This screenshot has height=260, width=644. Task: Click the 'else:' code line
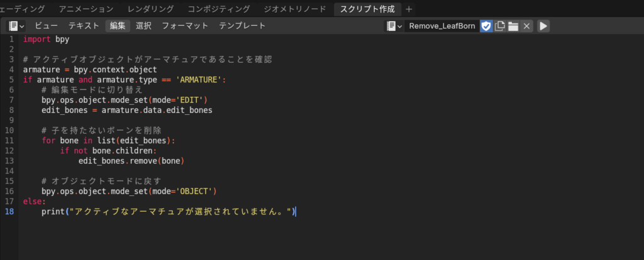pos(35,202)
